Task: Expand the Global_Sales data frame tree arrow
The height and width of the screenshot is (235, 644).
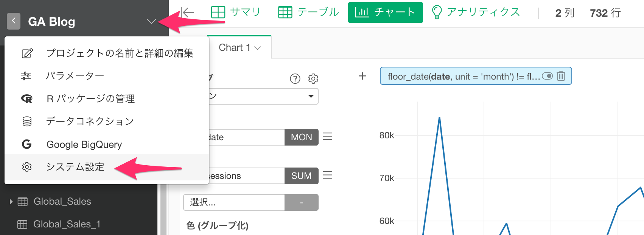Action: coord(11,202)
